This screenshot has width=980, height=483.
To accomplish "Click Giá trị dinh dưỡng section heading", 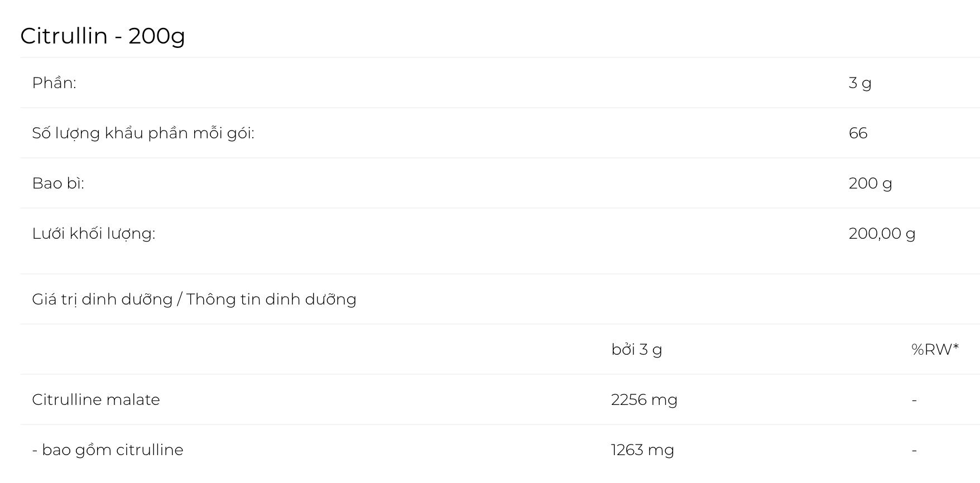I will coord(102,300).
